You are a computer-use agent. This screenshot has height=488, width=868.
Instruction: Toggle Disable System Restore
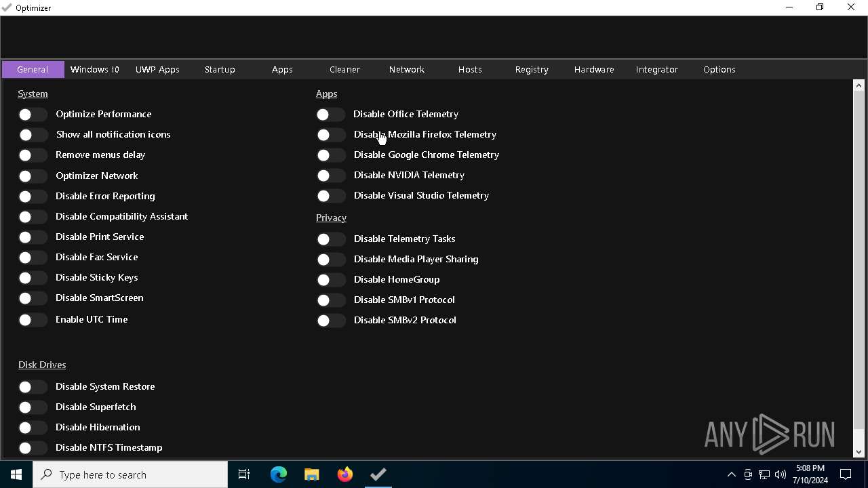click(x=33, y=387)
